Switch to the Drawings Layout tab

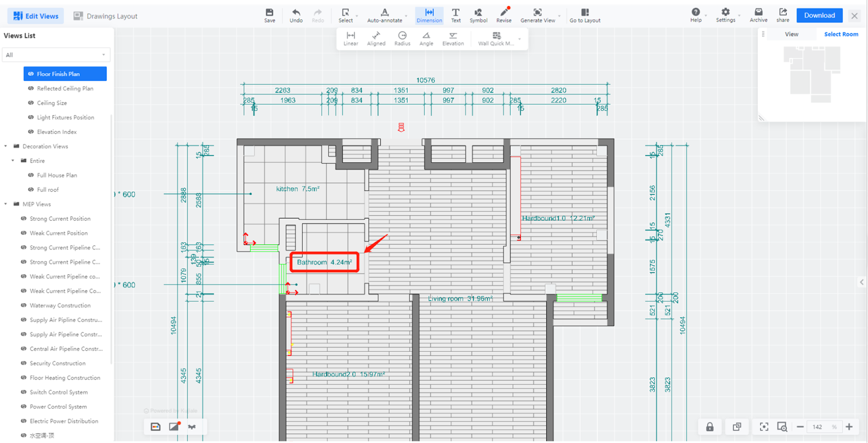106,16
